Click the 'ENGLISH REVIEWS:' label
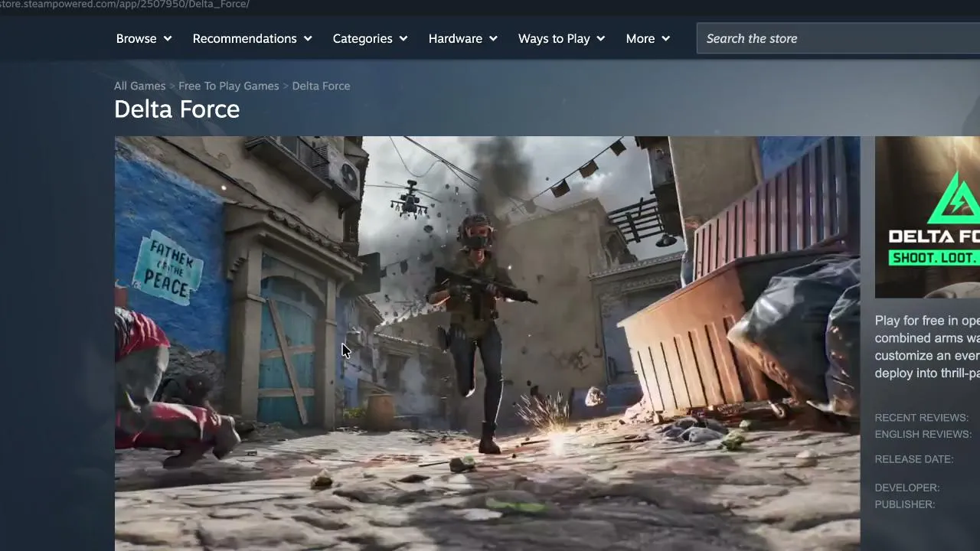This screenshot has height=551, width=980. (x=923, y=435)
